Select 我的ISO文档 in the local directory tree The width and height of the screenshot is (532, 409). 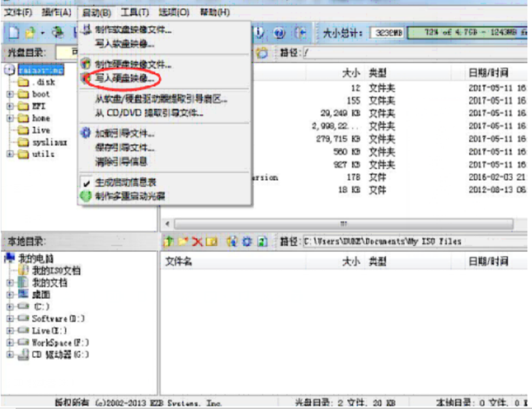56,271
